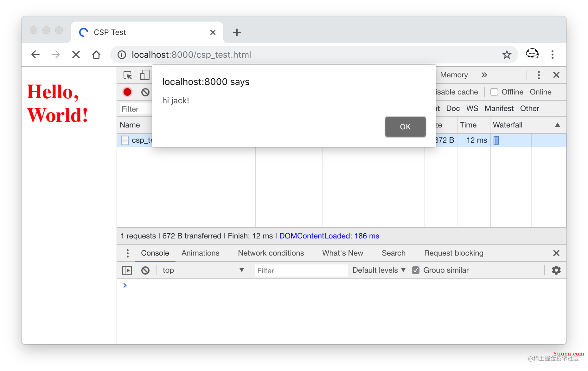The height and width of the screenshot is (371, 588).
Task: Click the address bar URL
Action: [x=191, y=55]
